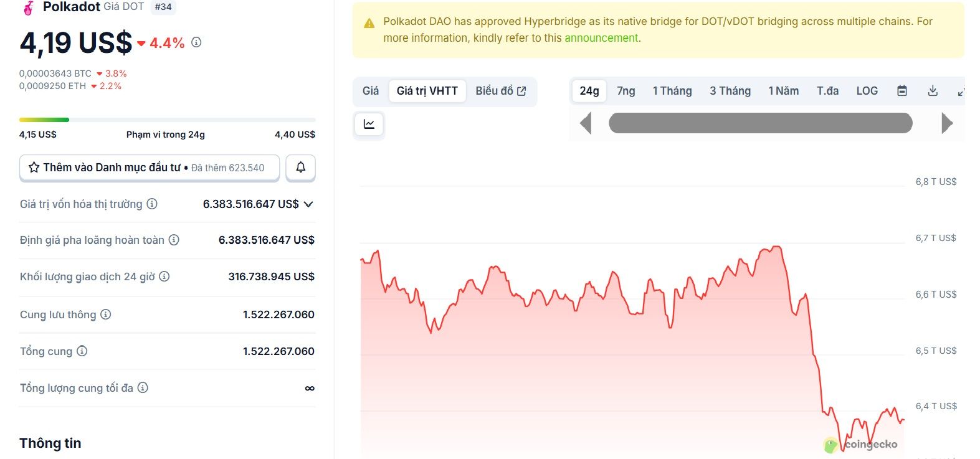Select the 3 Tháng time range
The height and width of the screenshot is (459, 980).
[730, 91]
